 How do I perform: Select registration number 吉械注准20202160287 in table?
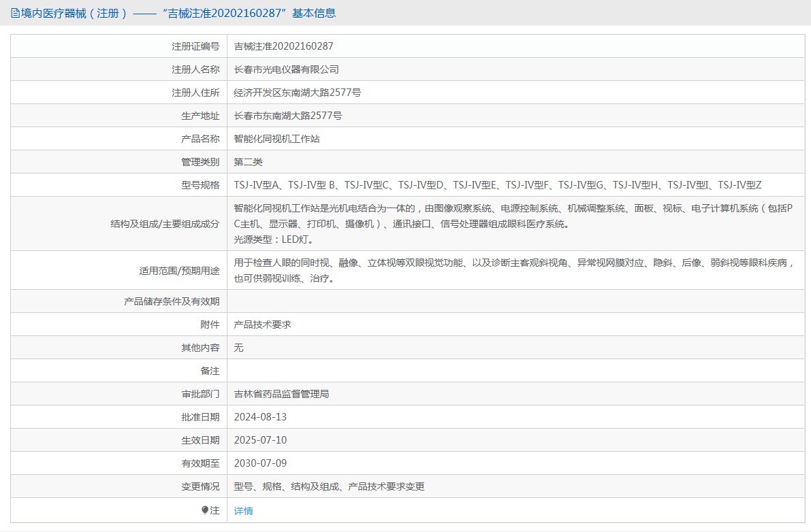click(283, 46)
